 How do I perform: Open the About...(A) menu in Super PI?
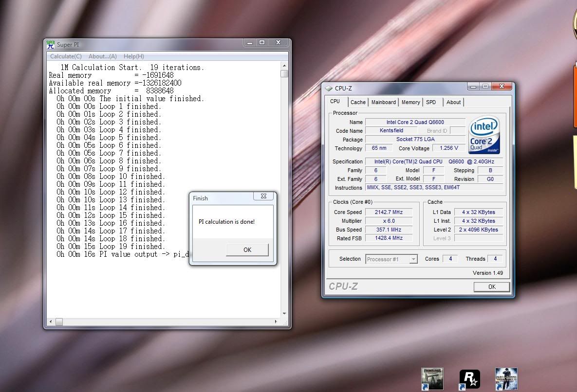pyautogui.click(x=103, y=56)
